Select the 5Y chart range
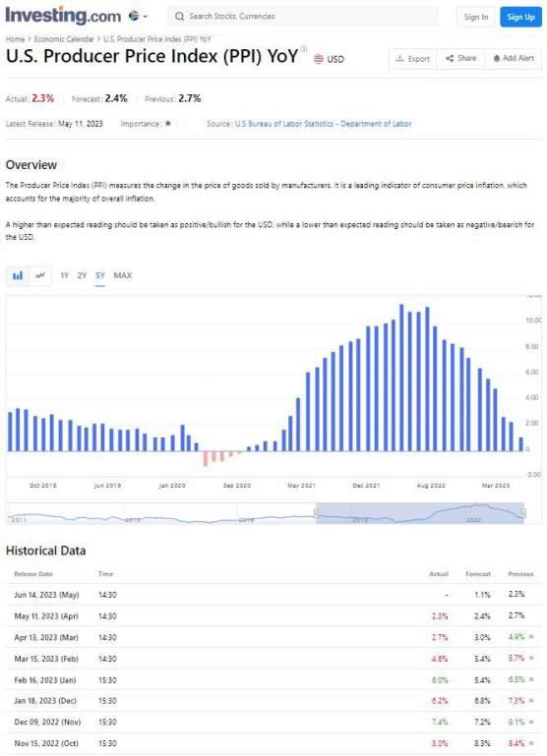547x756 pixels. pyautogui.click(x=99, y=276)
